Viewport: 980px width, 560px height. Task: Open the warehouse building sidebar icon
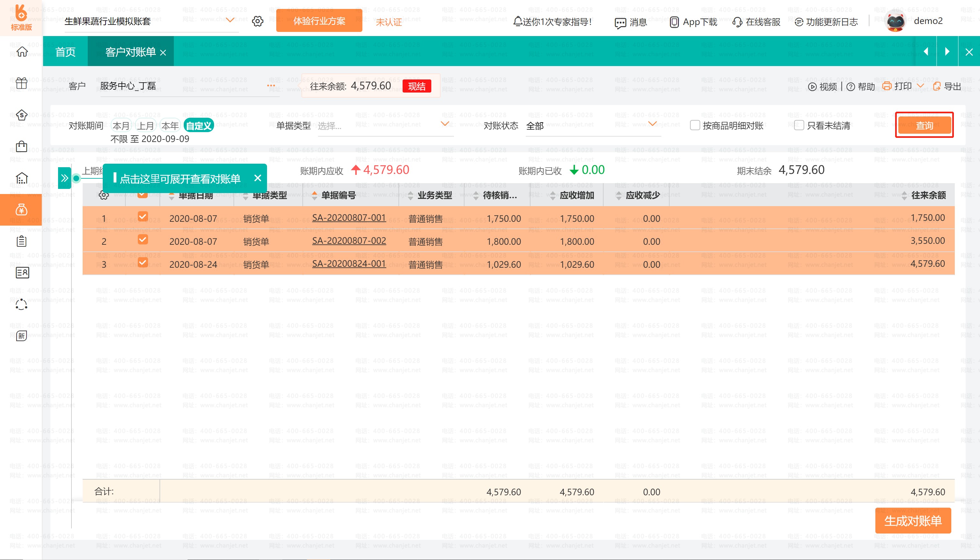coord(21,178)
